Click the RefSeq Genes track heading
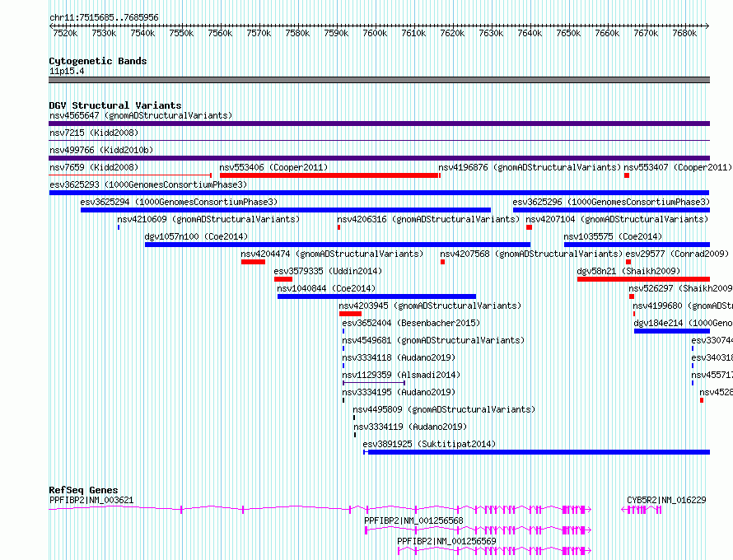Image resolution: width=733 pixels, height=560 pixels. (83, 490)
